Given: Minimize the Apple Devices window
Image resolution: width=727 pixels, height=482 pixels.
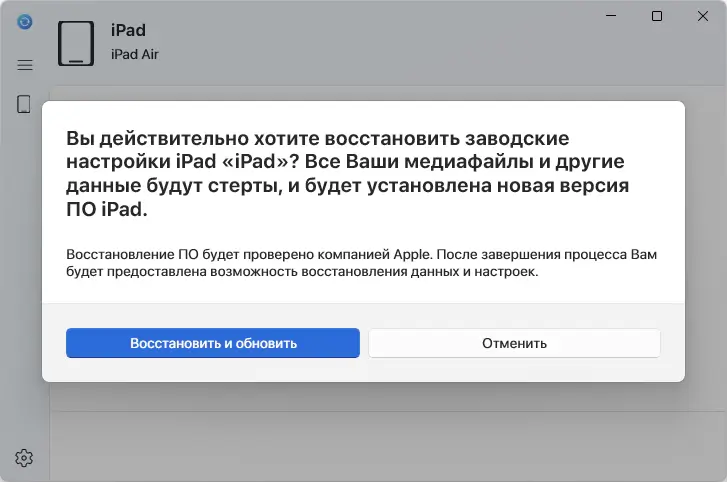Looking at the screenshot, I should [611, 16].
